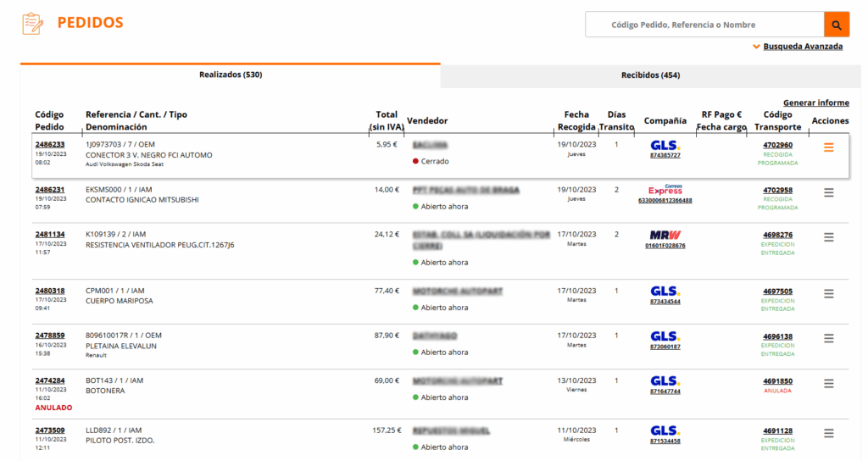Screen dimensions: 868x461
Task: Open actions menu for order 2478859
Action: click(x=829, y=338)
